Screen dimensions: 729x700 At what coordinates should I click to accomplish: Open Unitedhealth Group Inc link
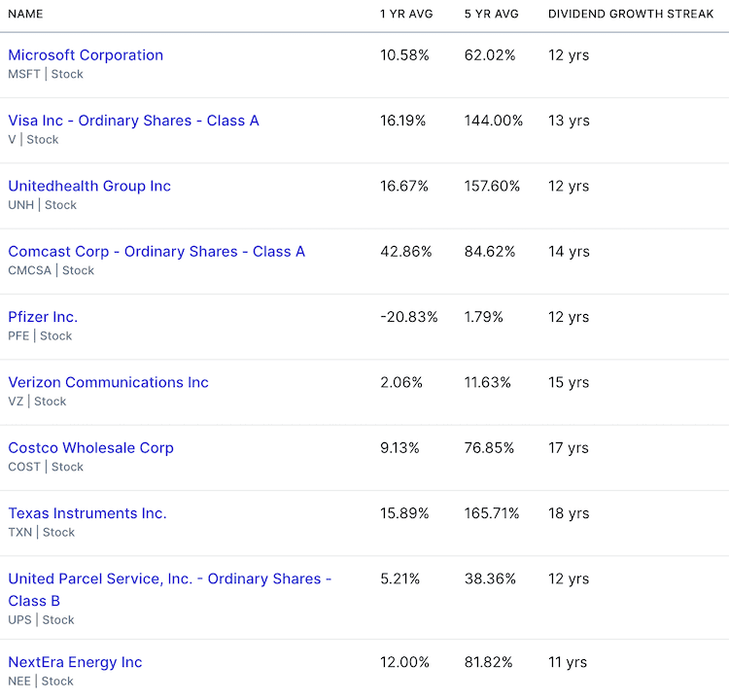click(89, 186)
